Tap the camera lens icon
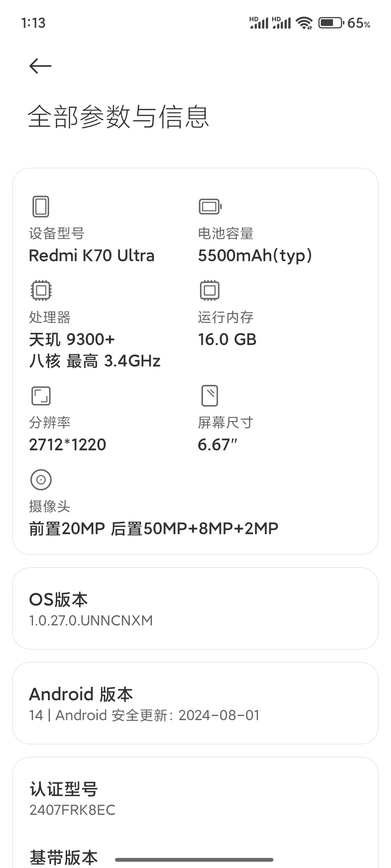 (41, 479)
